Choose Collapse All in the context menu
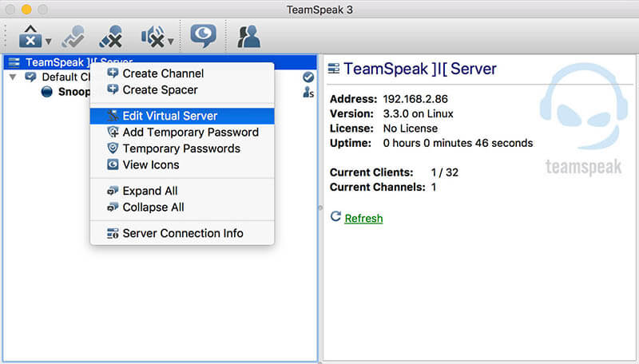Image resolution: width=639 pixels, height=364 pixels. (182, 207)
